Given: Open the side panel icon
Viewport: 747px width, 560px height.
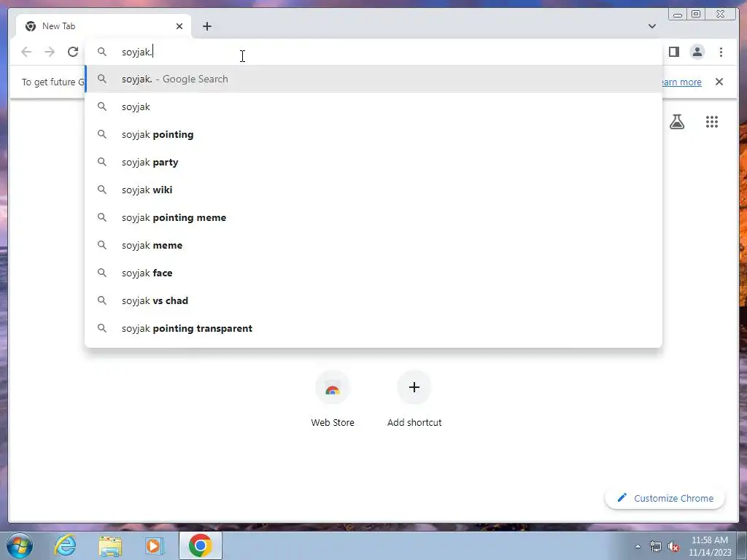Looking at the screenshot, I should click(673, 52).
